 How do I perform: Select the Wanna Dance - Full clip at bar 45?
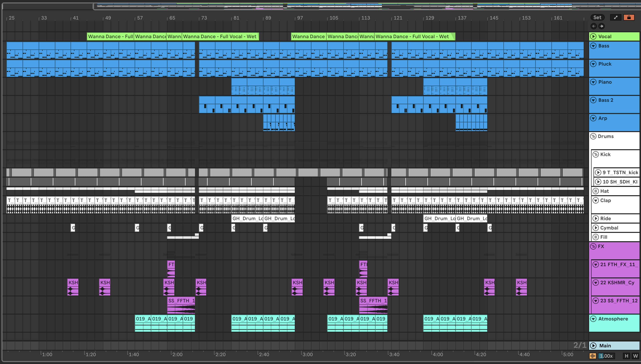(x=110, y=36)
